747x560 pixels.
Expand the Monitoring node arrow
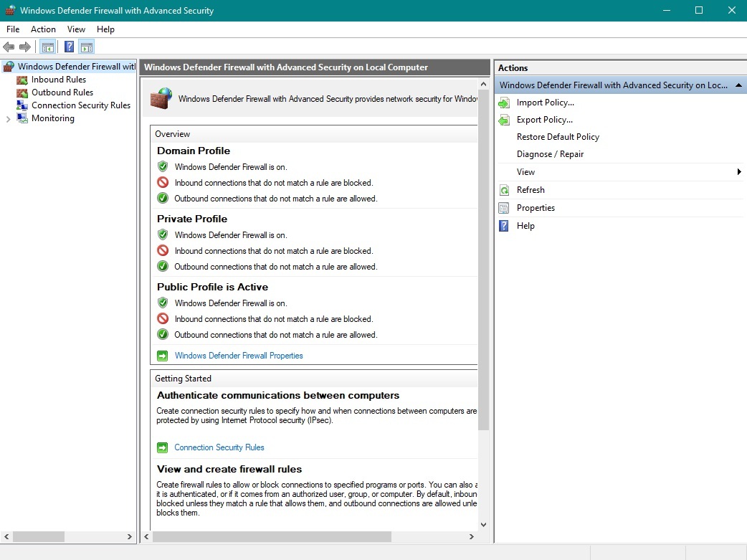8,119
